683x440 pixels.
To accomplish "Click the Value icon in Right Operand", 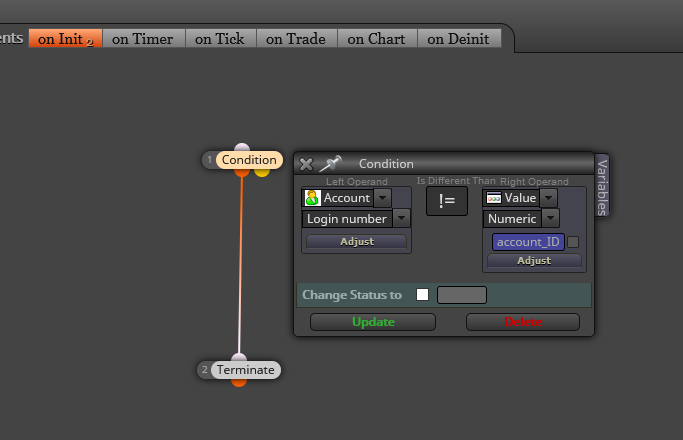I will coord(494,198).
